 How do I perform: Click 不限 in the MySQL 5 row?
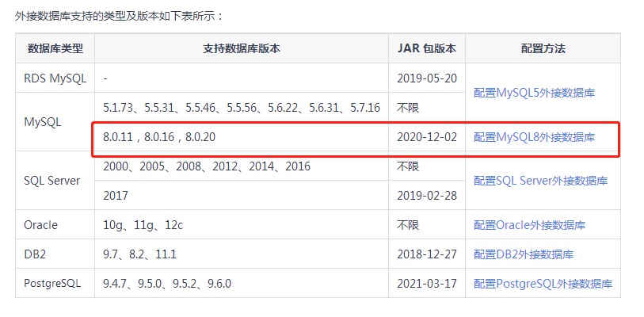click(x=408, y=108)
